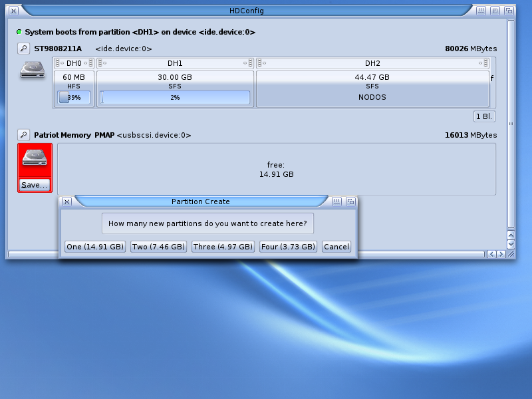Open details magnifier for Patriot Memory drive
The width and height of the screenshot is (532, 399).
[23, 135]
